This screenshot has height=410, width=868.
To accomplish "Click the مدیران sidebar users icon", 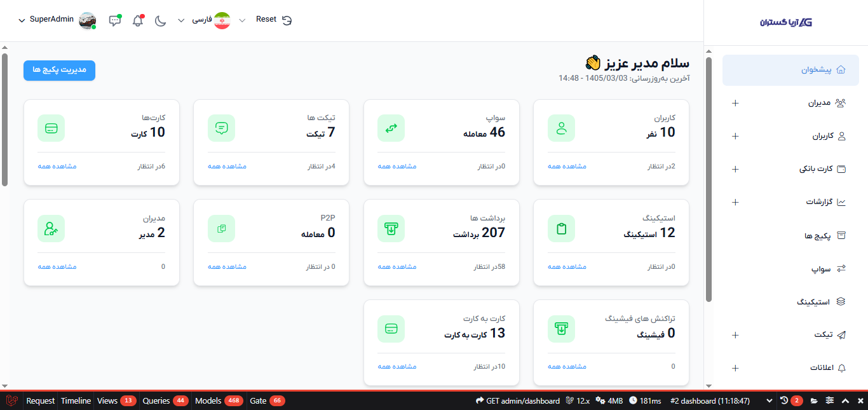I will click(x=841, y=103).
